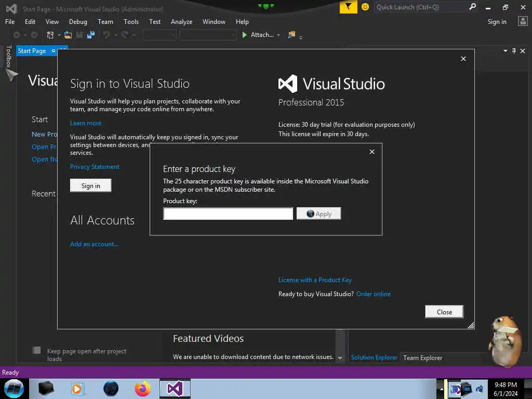This screenshot has height=399, width=532.
Task: Click the Navigate Forward toolbar icon
Action: (x=34, y=35)
